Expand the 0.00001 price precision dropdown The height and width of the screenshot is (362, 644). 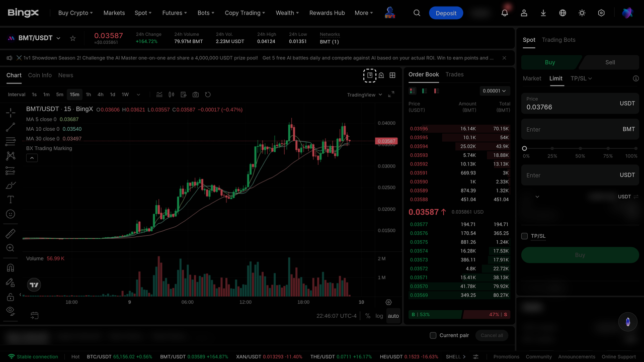point(494,91)
